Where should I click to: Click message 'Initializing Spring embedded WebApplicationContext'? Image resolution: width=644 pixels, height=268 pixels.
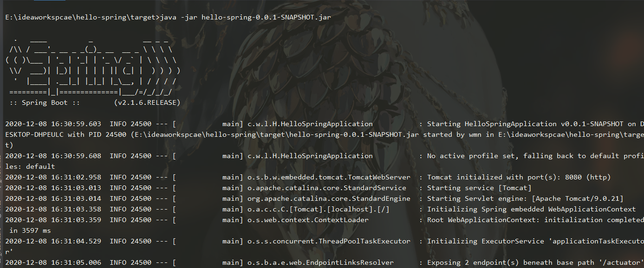click(531, 209)
